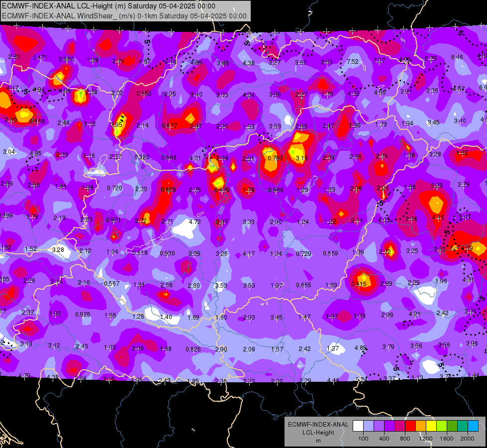Click the wind shear value 0.900
The image size is (487, 448).
[x=67, y=59]
